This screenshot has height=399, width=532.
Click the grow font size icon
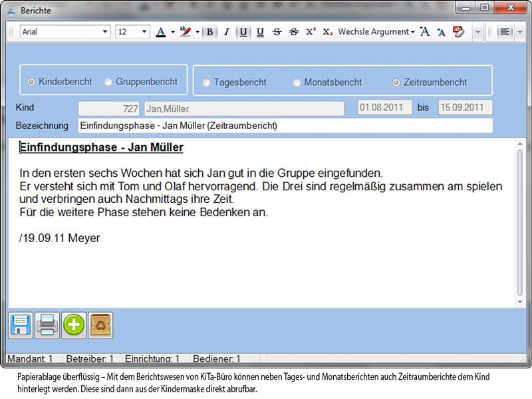coord(425,32)
